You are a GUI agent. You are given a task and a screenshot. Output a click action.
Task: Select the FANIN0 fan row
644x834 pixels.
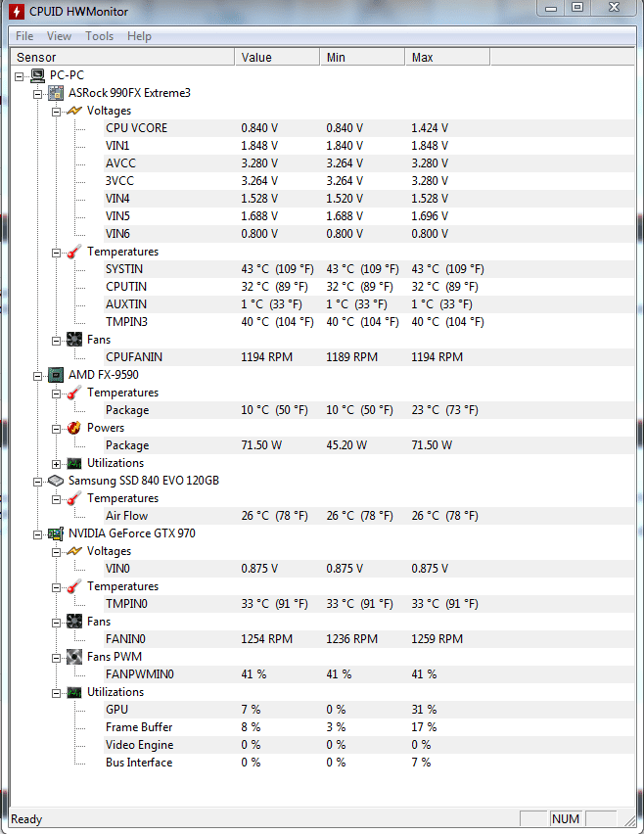pyautogui.click(x=369, y=639)
